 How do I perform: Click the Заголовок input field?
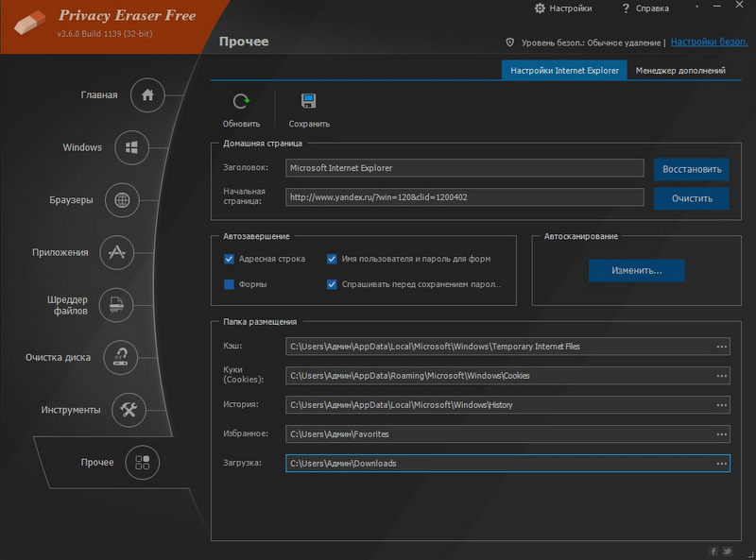[465, 168]
